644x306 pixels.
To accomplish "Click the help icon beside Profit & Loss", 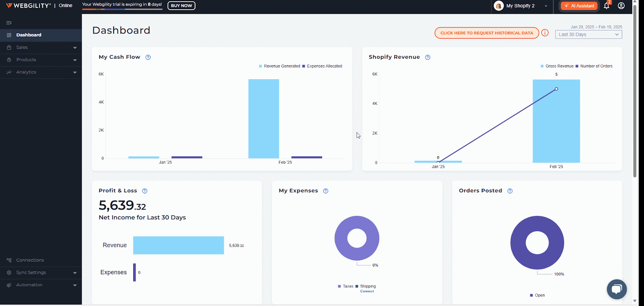I will coord(144,191).
